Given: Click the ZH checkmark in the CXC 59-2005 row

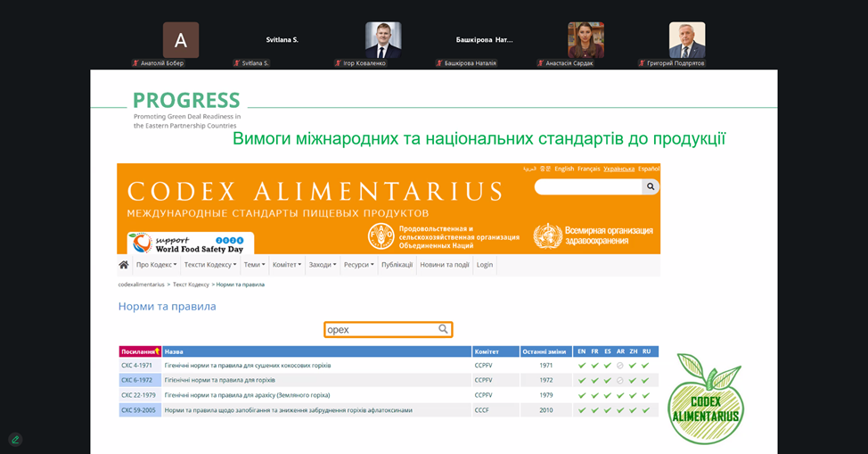Looking at the screenshot, I should coord(633,410).
